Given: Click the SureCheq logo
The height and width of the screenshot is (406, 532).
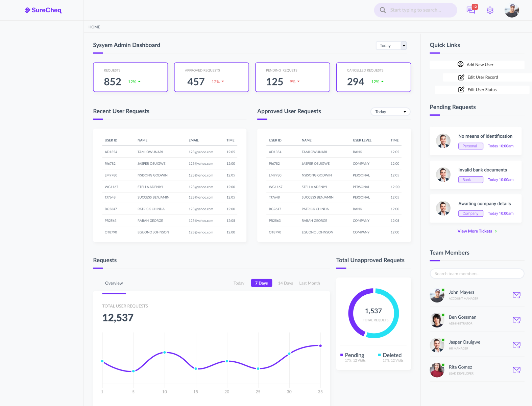Looking at the screenshot, I should coord(43,10).
